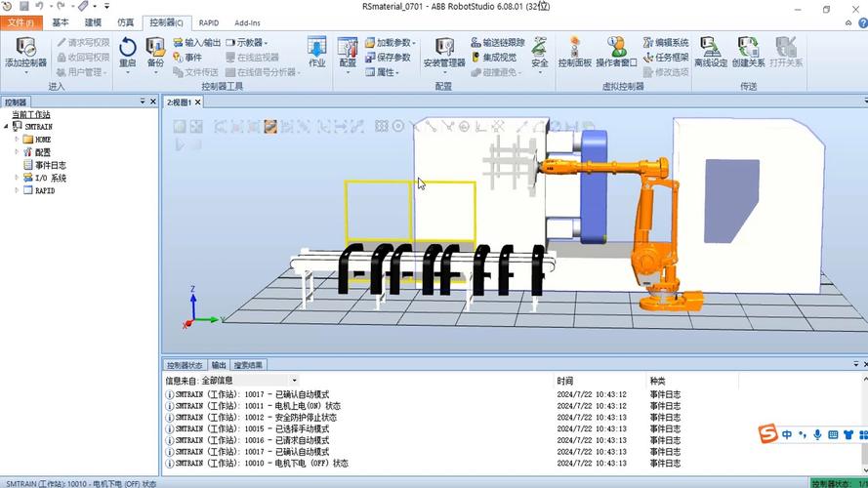Click the Configuration (配置) ribbon icon
The image size is (868, 488).
click(348, 47)
